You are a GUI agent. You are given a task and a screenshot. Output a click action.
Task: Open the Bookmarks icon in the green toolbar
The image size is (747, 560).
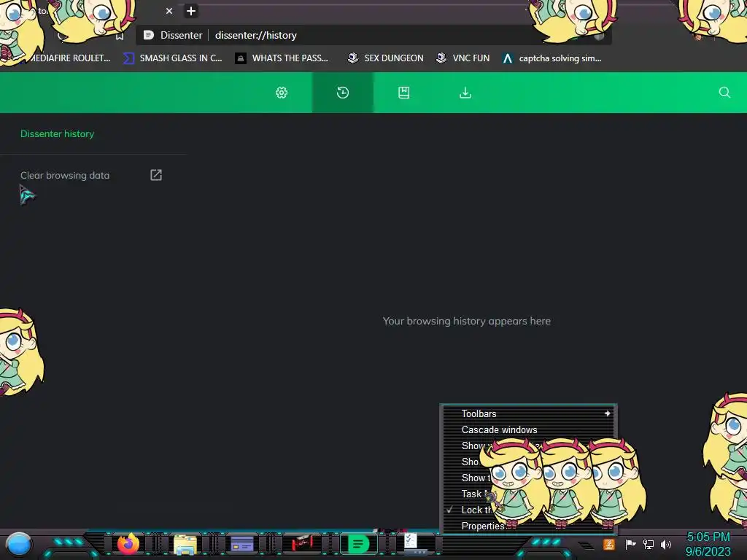[x=404, y=93]
